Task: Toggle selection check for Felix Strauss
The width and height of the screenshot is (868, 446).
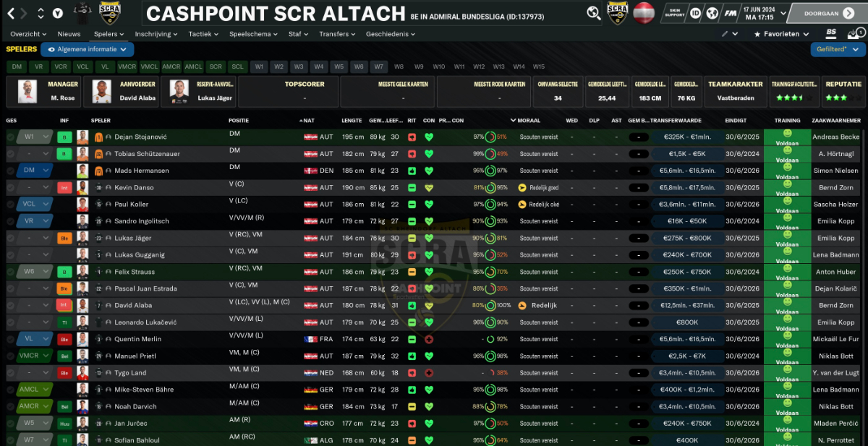Action: click(10, 272)
